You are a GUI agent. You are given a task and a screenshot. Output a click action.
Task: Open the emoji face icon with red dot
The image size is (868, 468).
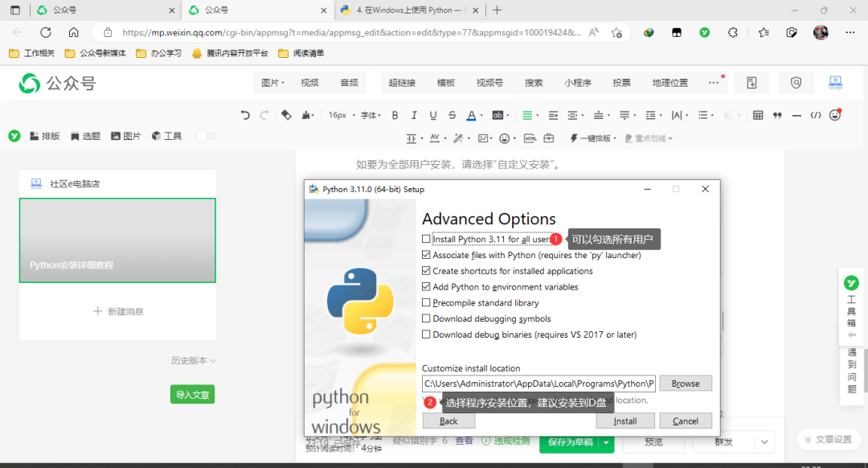point(835,115)
